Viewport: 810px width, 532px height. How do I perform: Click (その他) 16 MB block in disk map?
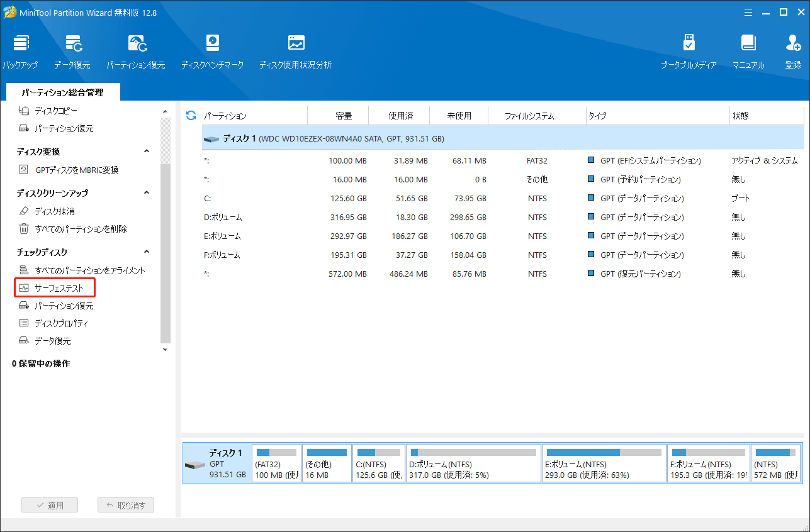pyautogui.click(x=327, y=463)
